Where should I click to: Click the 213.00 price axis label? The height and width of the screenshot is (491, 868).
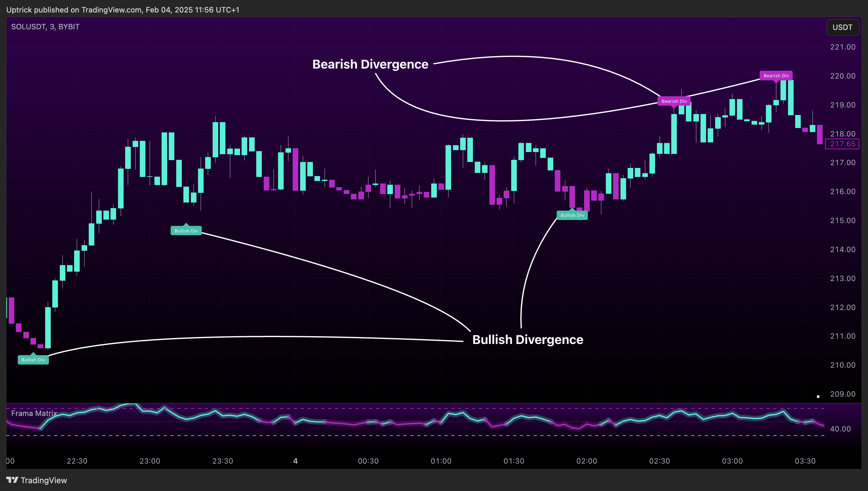tap(843, 279)
